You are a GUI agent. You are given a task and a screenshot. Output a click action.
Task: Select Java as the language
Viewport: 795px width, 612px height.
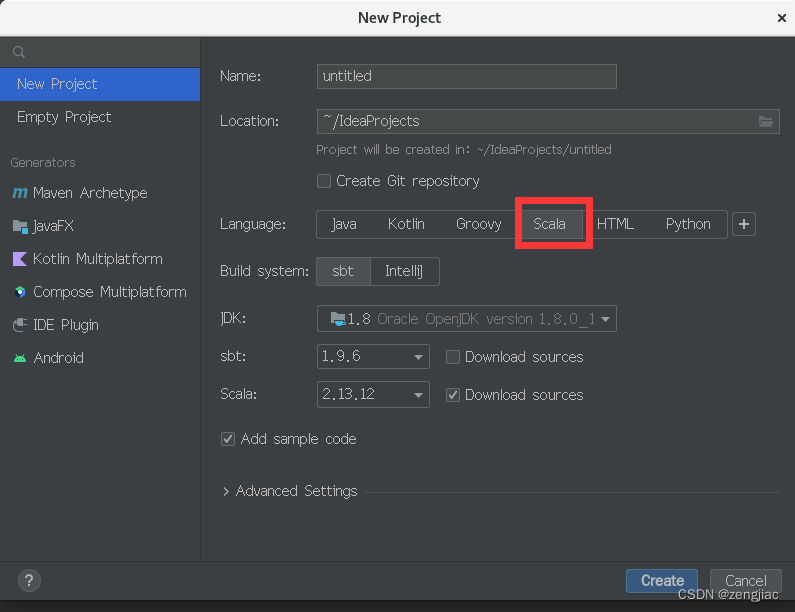344,224
